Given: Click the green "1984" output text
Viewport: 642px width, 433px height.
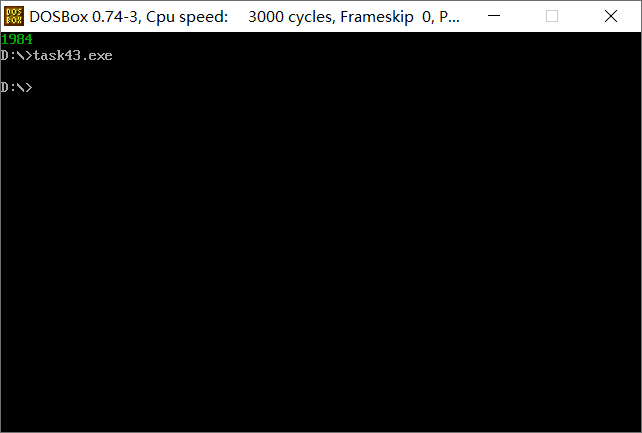Looking at the screenshot, I should [x=17, y=39].
